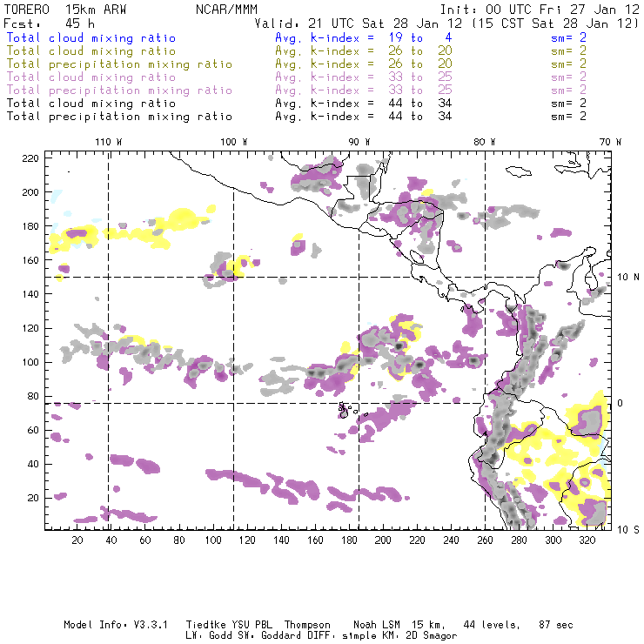
Task: Click the y-axis "220" grid label
Action: [30, 158]
